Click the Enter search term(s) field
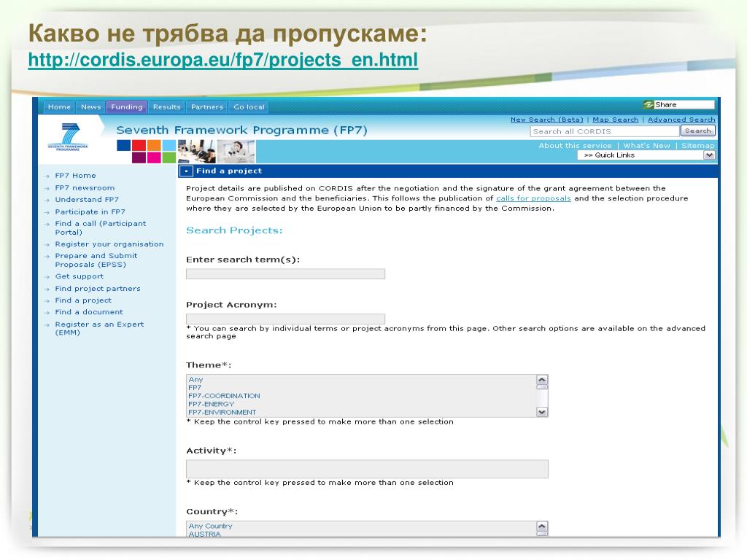The height and width of the screenshot is (560, 747). coord(285,274)
